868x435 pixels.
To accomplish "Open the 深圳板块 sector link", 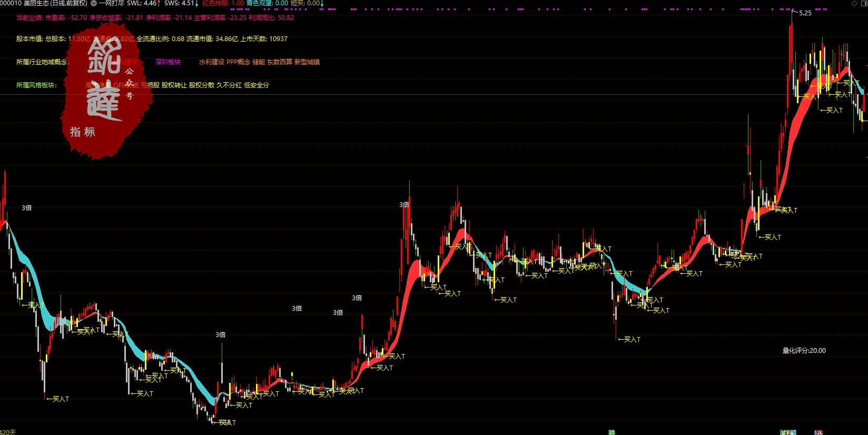I will [168, 62].
